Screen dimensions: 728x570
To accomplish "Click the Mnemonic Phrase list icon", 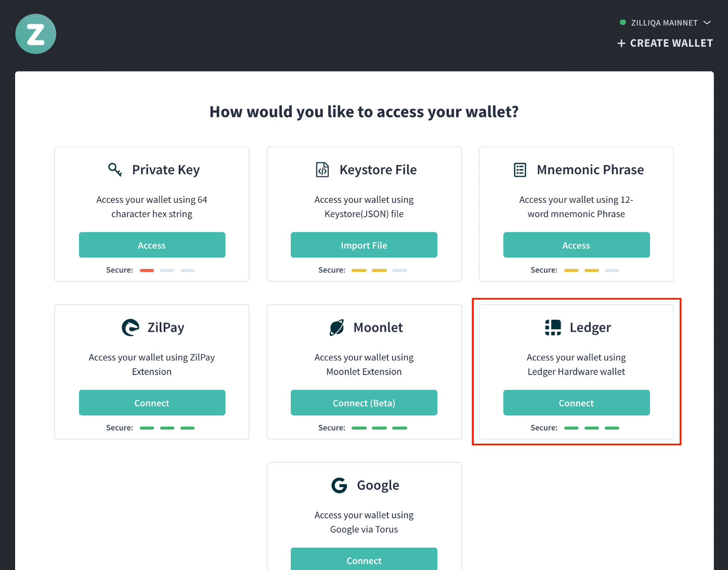I will click(520, 170).
